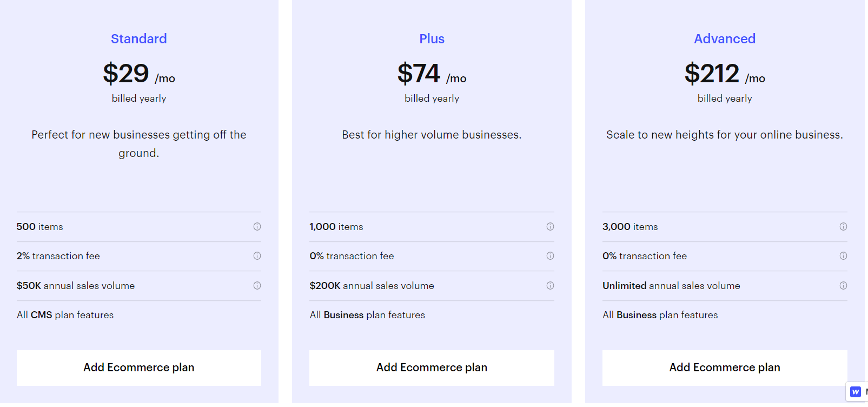Click the All CMS plan features text
The width and height of the screenshot is (868, 407).
coord(65,314)
